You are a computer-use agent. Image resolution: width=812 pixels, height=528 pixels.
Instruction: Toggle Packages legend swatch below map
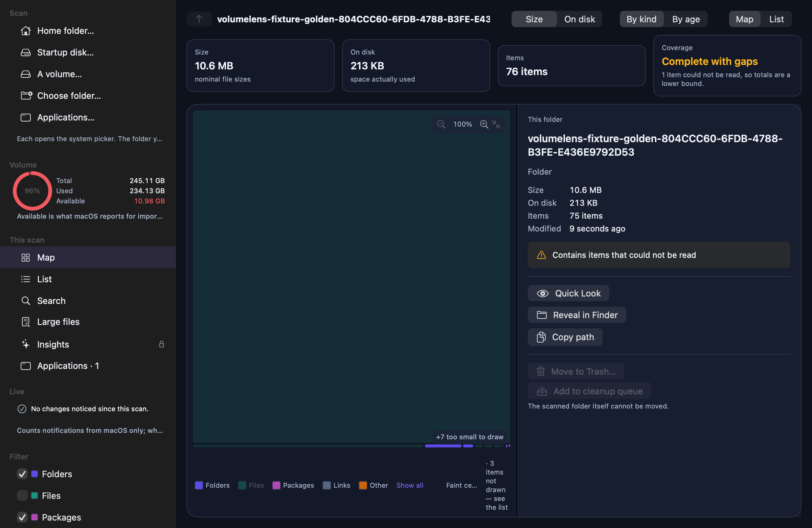(293, 485)
